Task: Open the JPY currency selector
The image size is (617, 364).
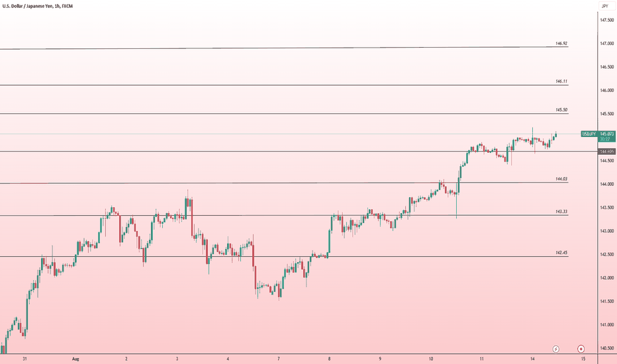Action: tap(605, 6)
